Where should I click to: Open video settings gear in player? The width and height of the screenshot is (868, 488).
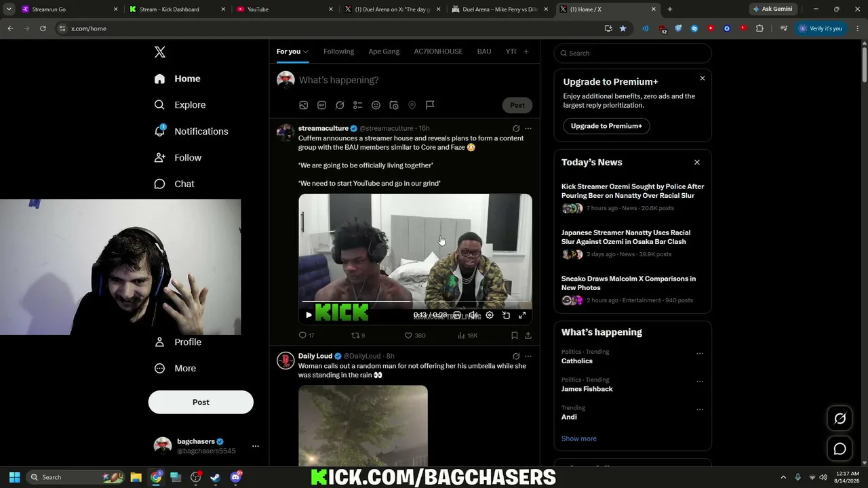[x=490, y=315]
